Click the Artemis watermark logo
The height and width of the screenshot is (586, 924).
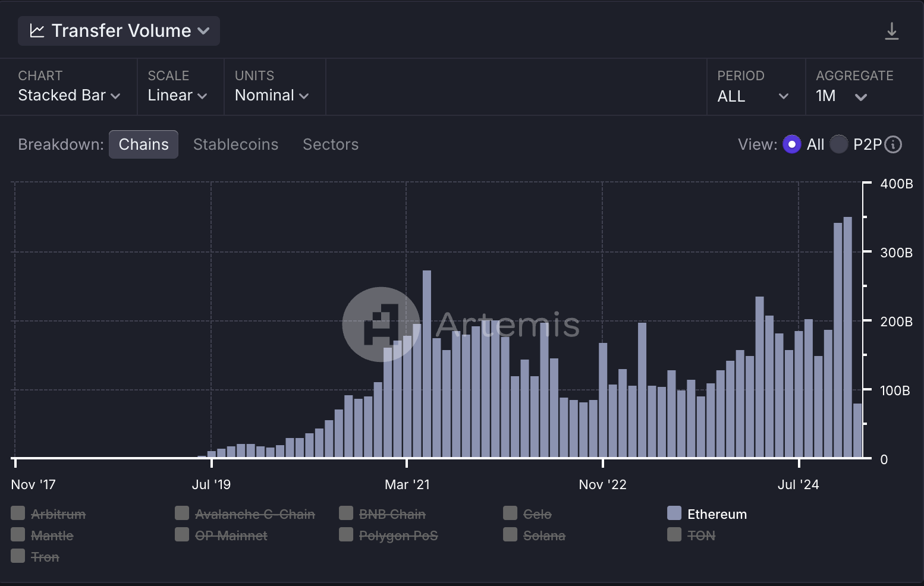[x=381, y=324]
